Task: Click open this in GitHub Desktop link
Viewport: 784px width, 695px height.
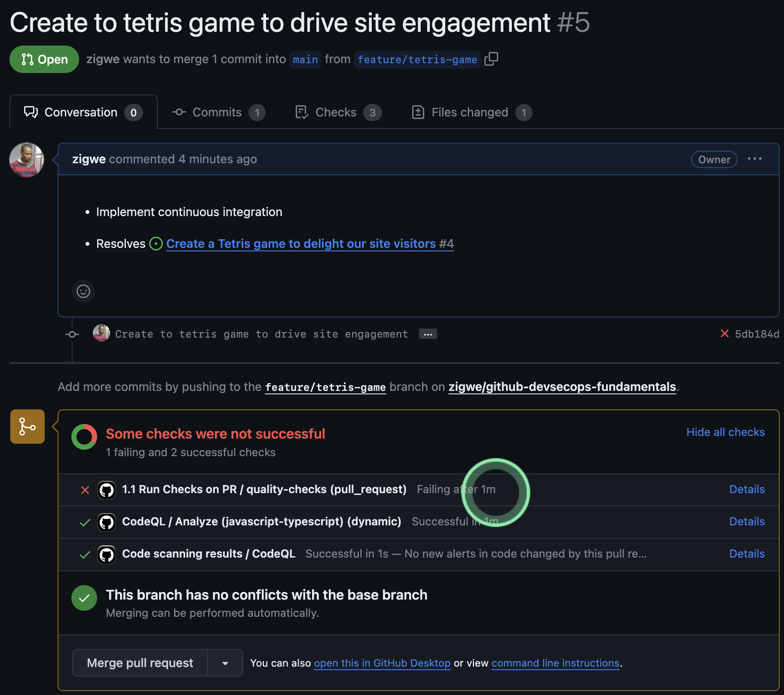Action: [x=382, y=663]
